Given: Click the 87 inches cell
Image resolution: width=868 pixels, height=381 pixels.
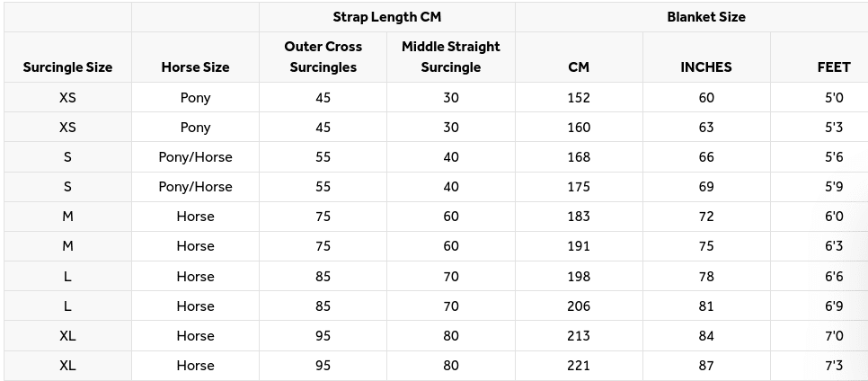Looking at the screenshot, I should pos(706,366).
